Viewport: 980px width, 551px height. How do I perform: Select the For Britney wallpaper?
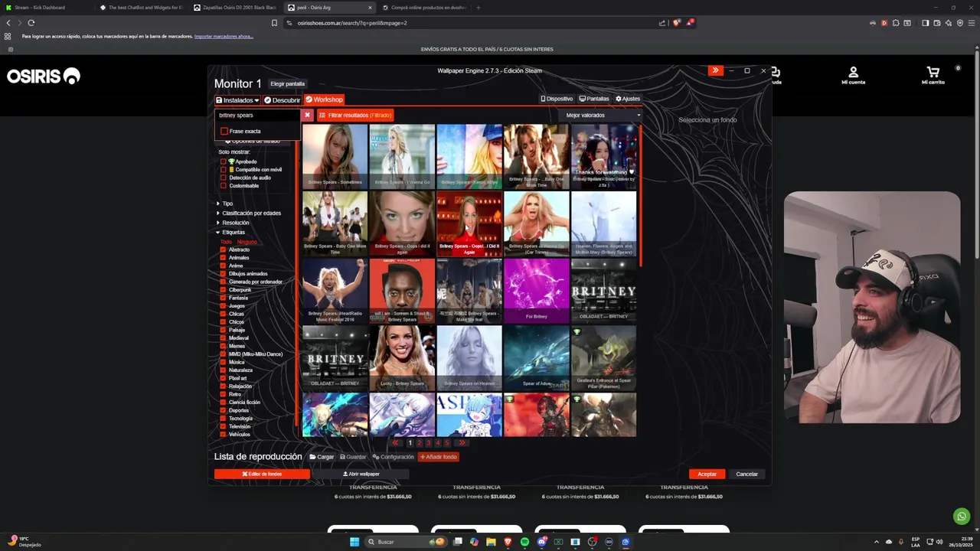click(536, 290)
